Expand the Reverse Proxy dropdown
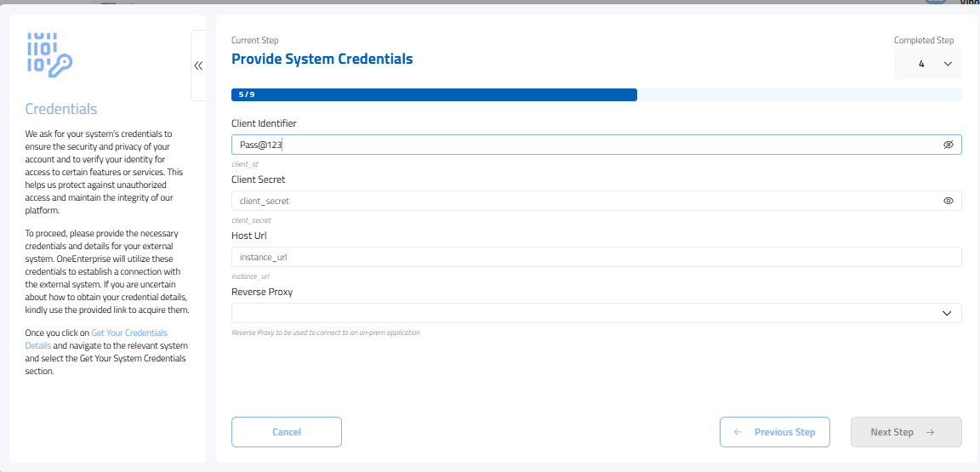This screenshot has height=472, width=980. point(595,313)
